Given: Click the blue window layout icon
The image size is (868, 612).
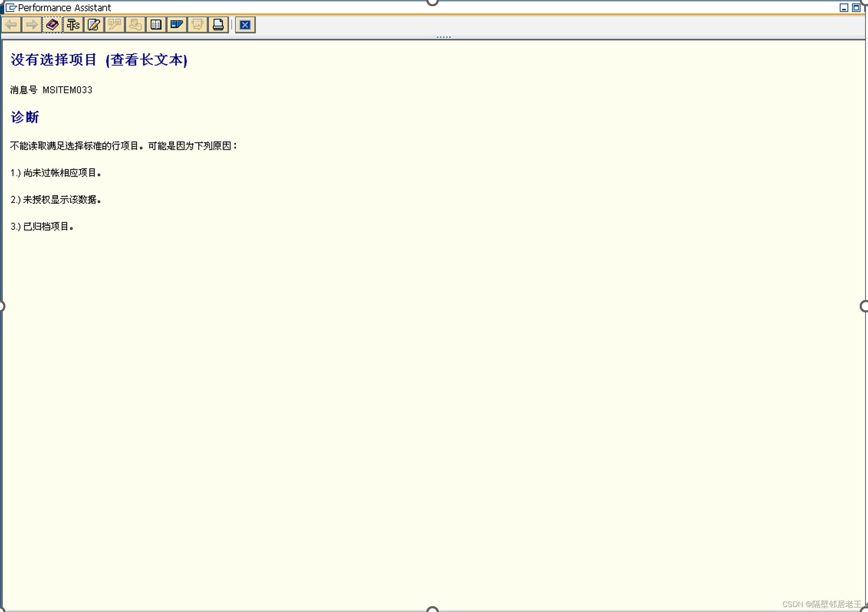Looking at the screenshot, I should point(177,25).
